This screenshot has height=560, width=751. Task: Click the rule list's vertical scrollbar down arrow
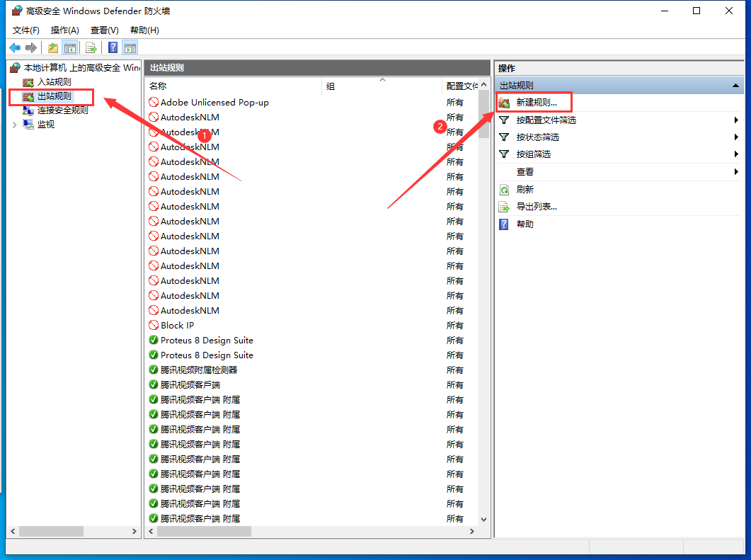(x=484, y=519)
